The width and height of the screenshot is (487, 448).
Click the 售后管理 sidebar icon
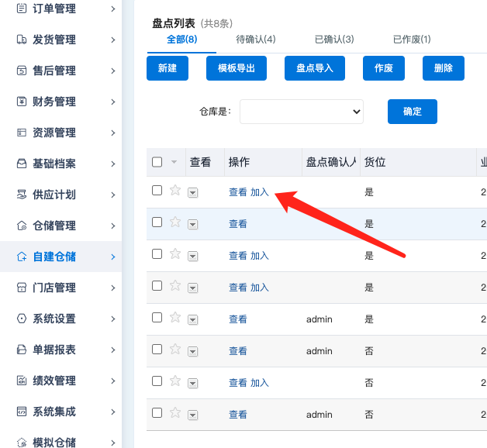click(x=22, y=71)
